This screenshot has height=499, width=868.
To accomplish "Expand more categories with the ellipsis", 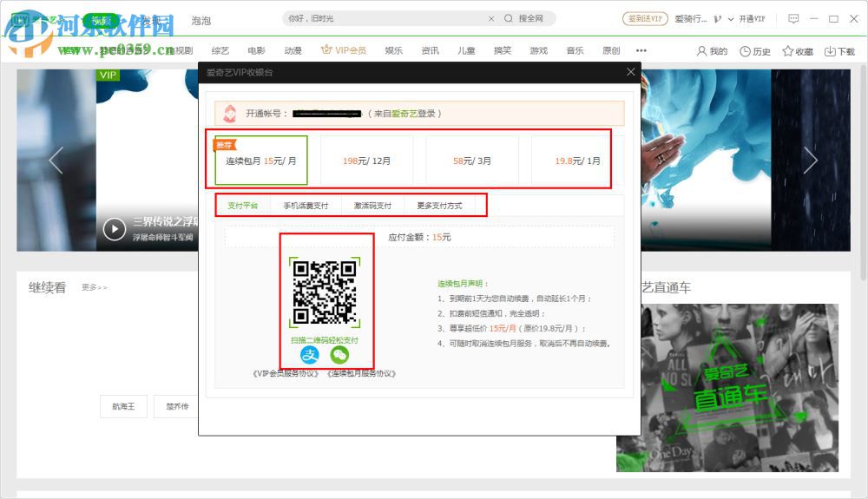I will pos(641,50).
